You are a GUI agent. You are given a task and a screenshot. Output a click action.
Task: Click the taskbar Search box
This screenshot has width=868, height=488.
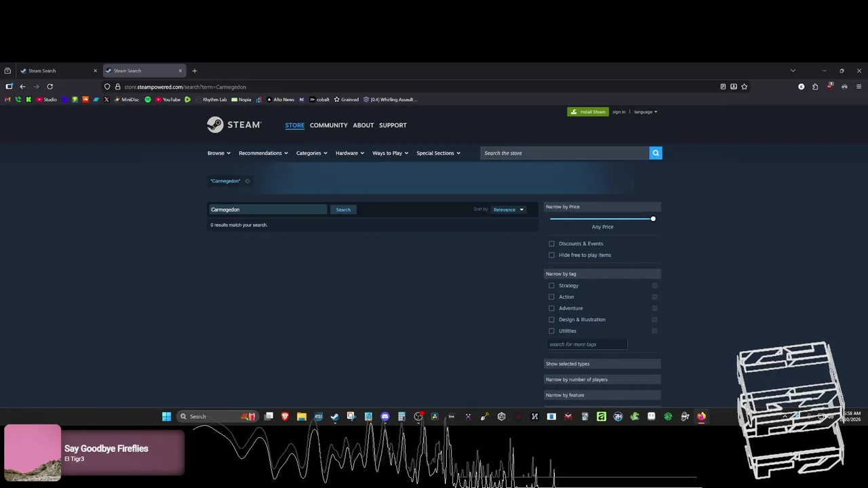click(x=217, y=416)
